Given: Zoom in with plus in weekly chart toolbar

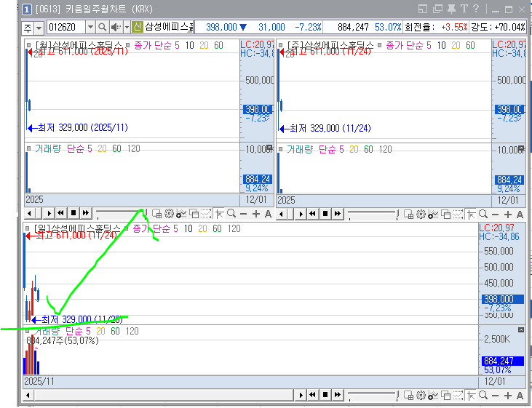Looking at the screenshot, I should click(508, 215).
